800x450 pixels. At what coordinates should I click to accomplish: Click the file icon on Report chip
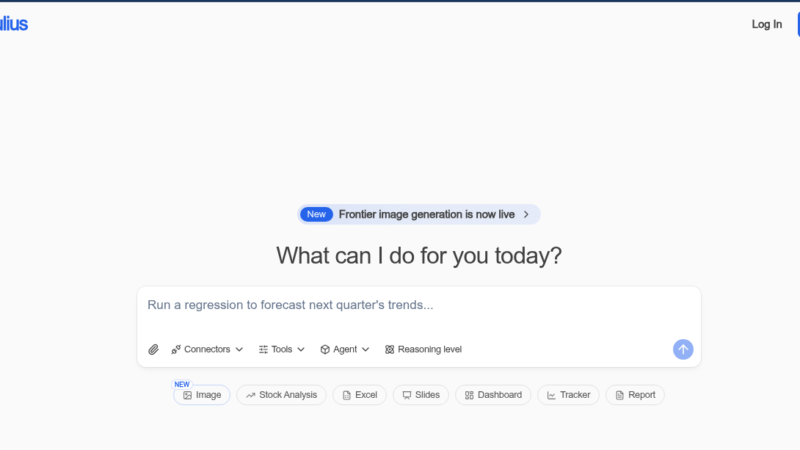(x=619, y=395)
